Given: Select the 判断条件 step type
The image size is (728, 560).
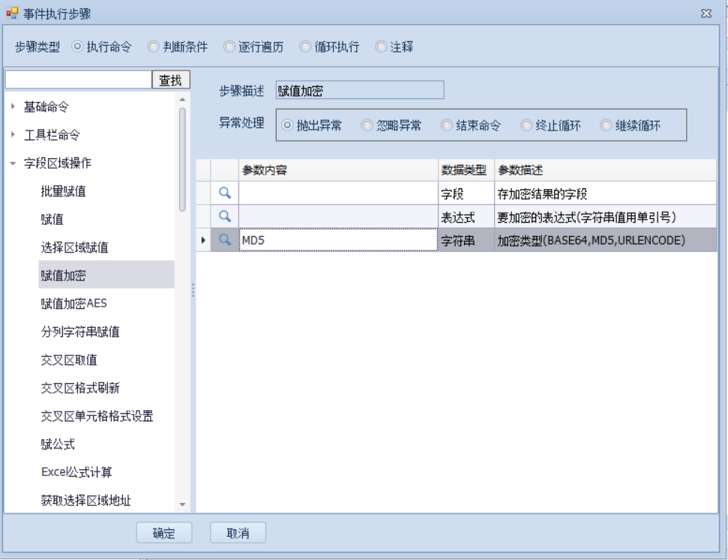Looking at the screenshot, I should point(154,46).
